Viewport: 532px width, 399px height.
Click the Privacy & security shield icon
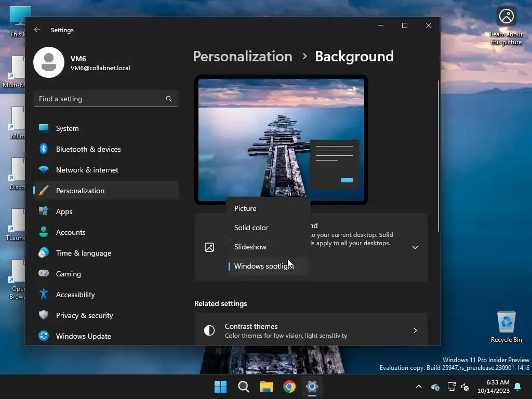[x=44, y=315]
